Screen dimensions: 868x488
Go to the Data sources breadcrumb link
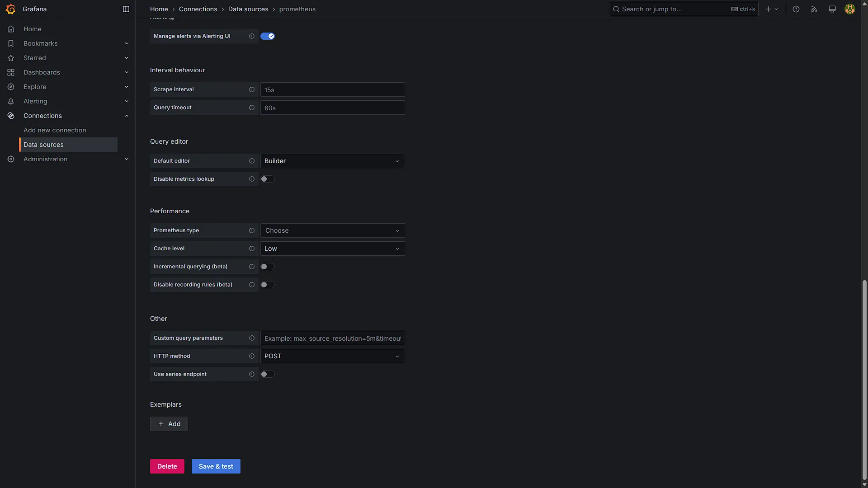point(248,9)
